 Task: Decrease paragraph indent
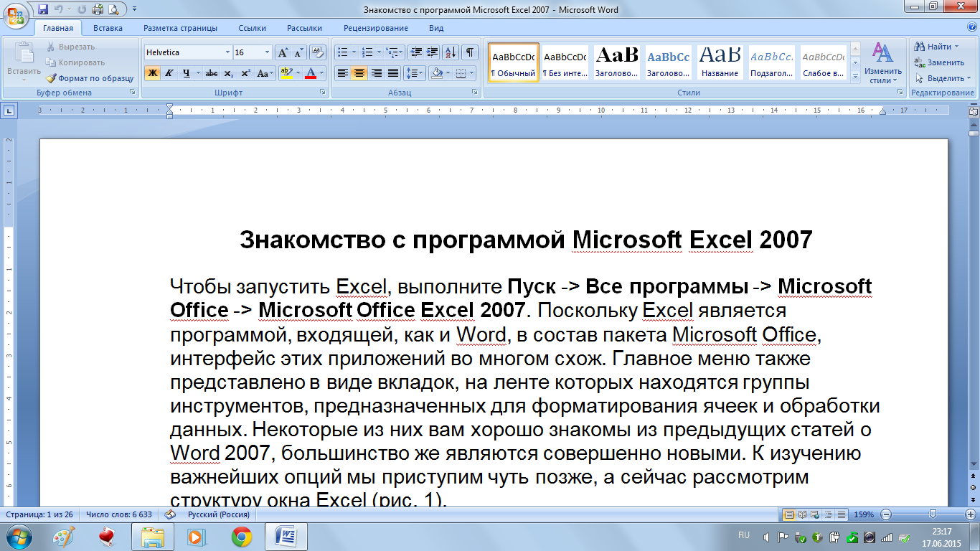coord(415,52)
